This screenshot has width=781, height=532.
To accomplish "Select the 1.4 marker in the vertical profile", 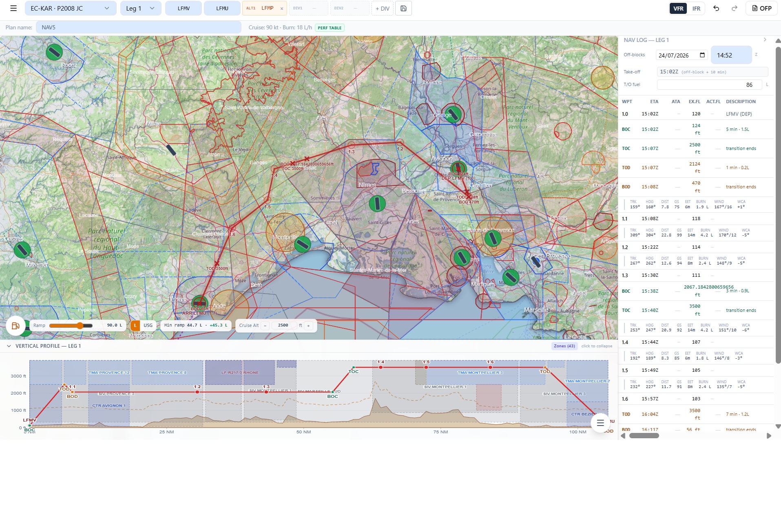I will 381,367.
